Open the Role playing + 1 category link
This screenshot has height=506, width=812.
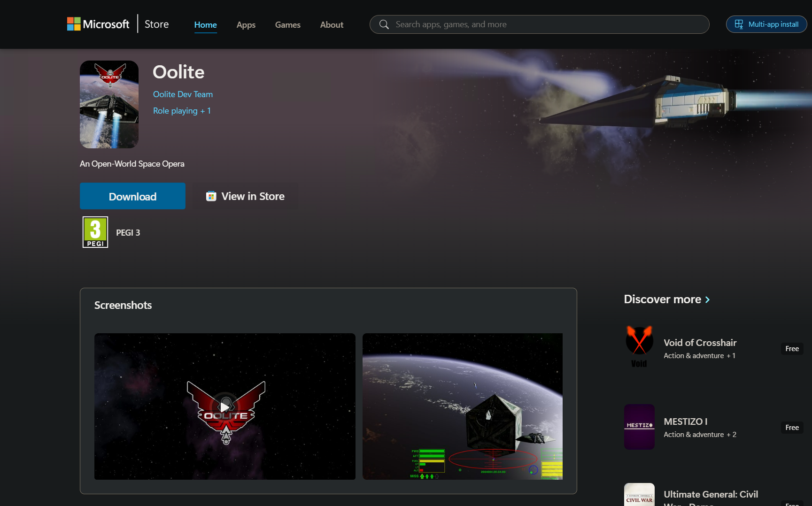point(182,111)
